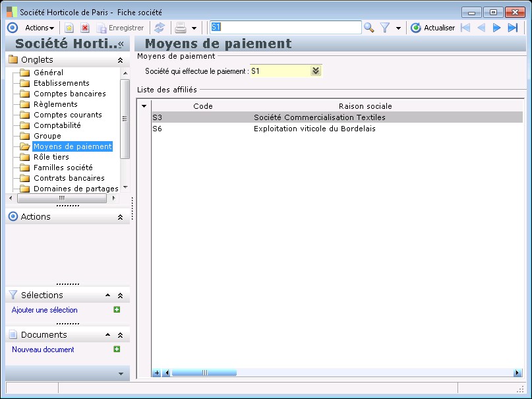Select the Etablissements item in Onglets

(x=61, y=83)
